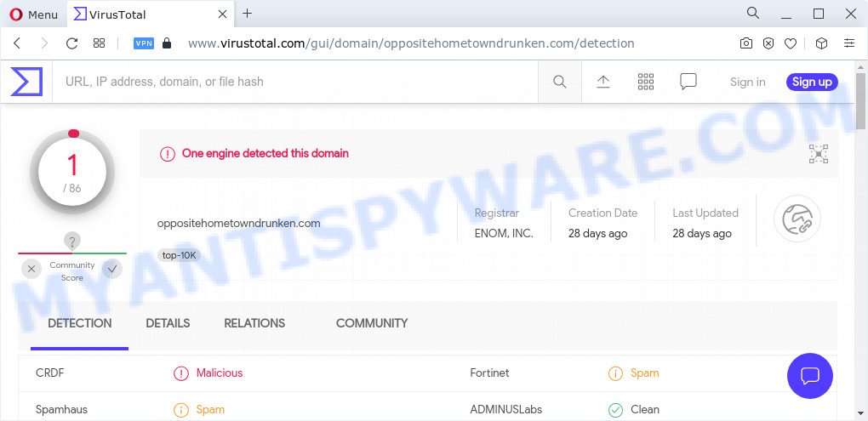Image resolution: width=868 pixels, height=421 pixels.
Task: Click the URL, IP address search field
Action: coord(295,82)
